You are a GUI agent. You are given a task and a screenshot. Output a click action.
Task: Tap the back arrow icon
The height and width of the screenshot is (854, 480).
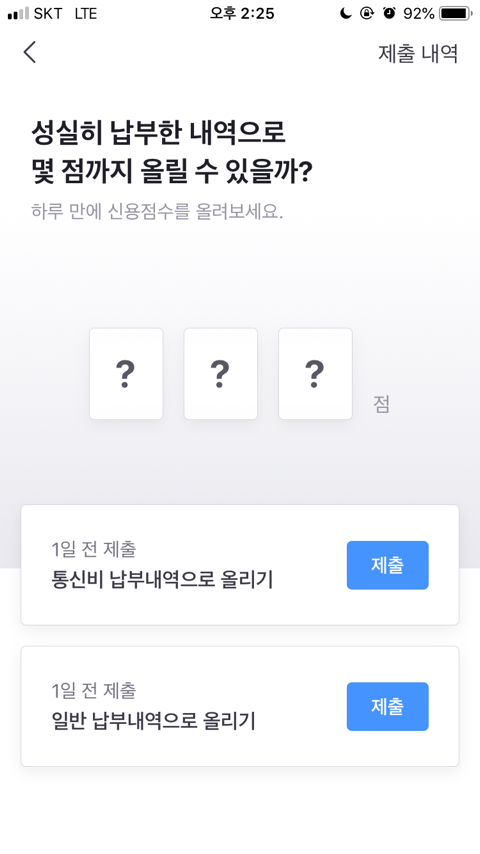[x=30, y=52]
